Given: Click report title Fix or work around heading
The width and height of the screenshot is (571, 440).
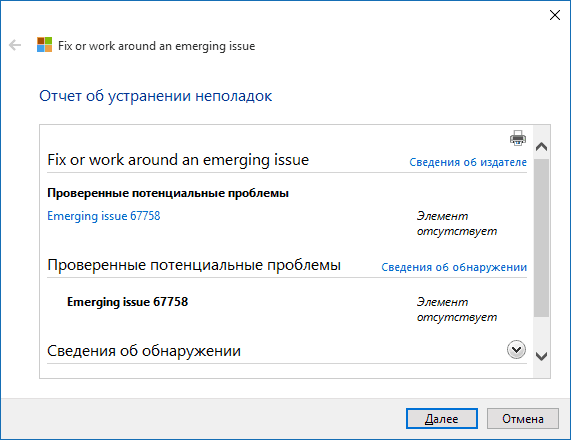Looking at the screenshot, I should tap(178, 160).
